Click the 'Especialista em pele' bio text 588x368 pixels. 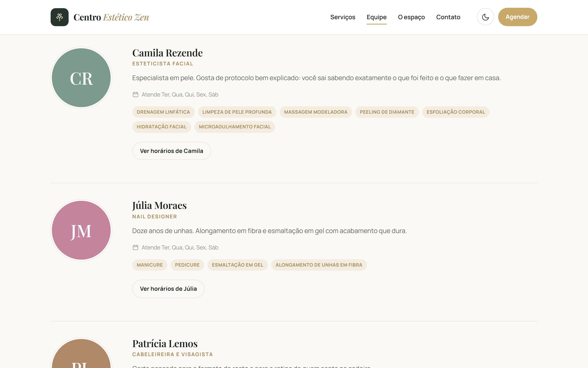click(316, 78)
